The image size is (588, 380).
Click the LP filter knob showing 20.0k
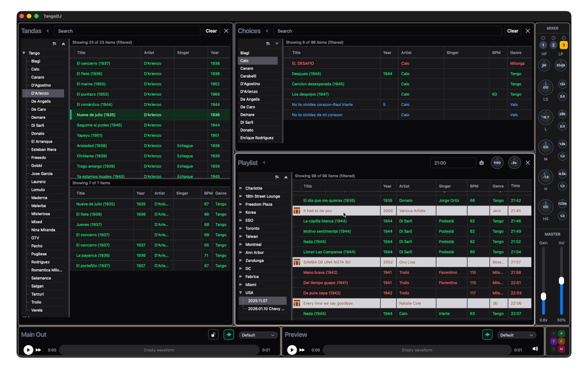pos(561,65)
